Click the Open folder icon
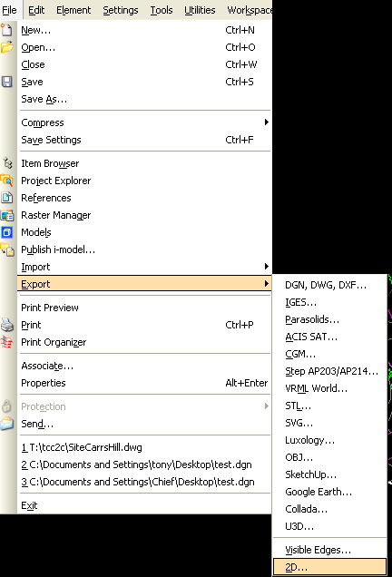The height and width of the screenshot is (577, 392). pyautogui.click(x=6, y=47)
